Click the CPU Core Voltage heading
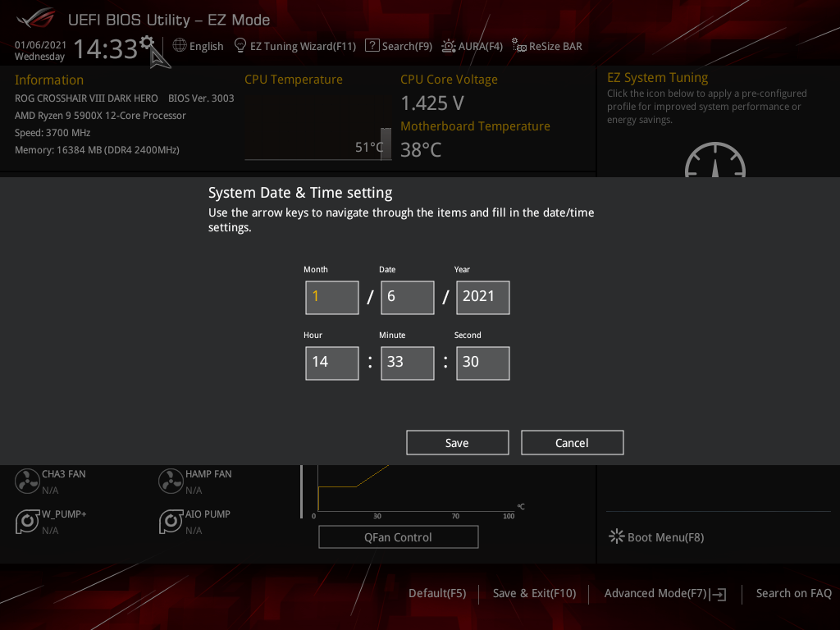This screenshot has height=630, width=840. point(449,80)
